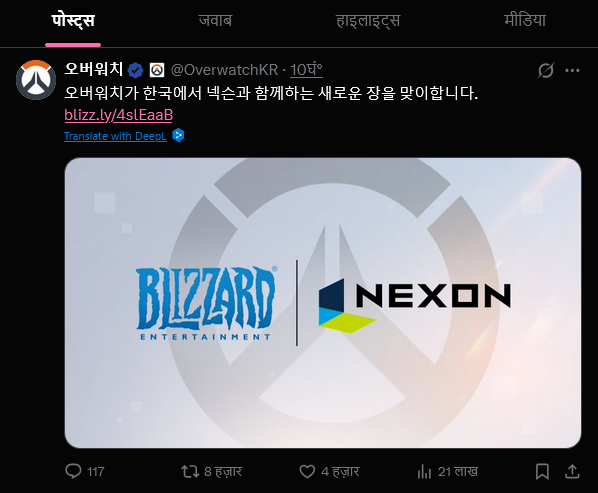The width and height of the screenshot is (598, 493).
Task: Open the मीडिया tab
Action: [525, 20]
